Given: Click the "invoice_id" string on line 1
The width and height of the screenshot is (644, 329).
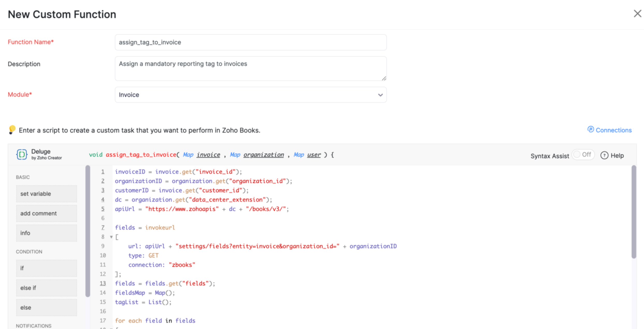Looking at the screenshot, I should click(215, 172).
